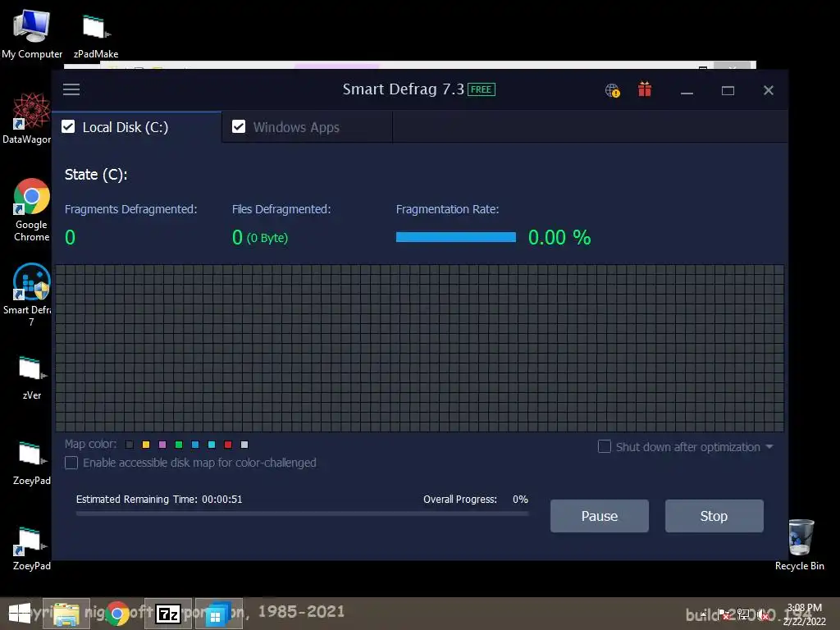
Task: Click the Files Defragmented label
Action: pyautogui.click(x=281, y=209)
